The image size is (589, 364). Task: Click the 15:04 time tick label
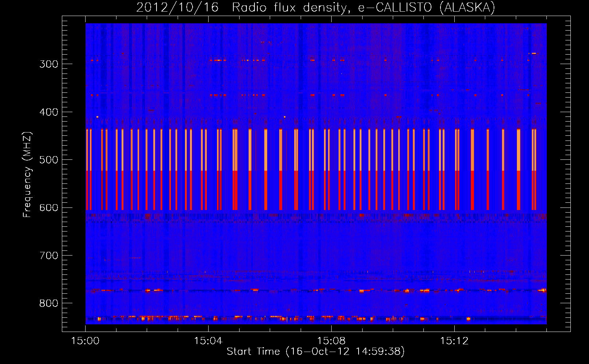point(208,341)
